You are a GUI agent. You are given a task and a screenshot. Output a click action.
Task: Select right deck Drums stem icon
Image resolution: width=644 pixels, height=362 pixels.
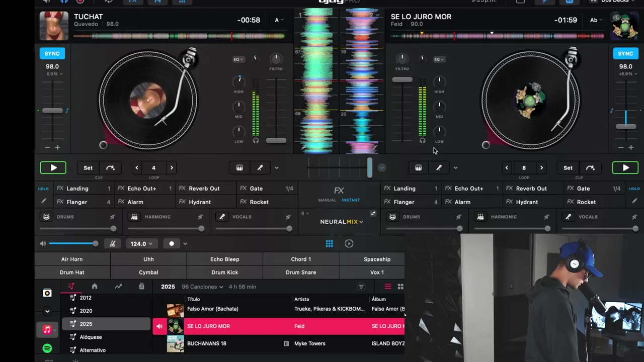(392, 217)
